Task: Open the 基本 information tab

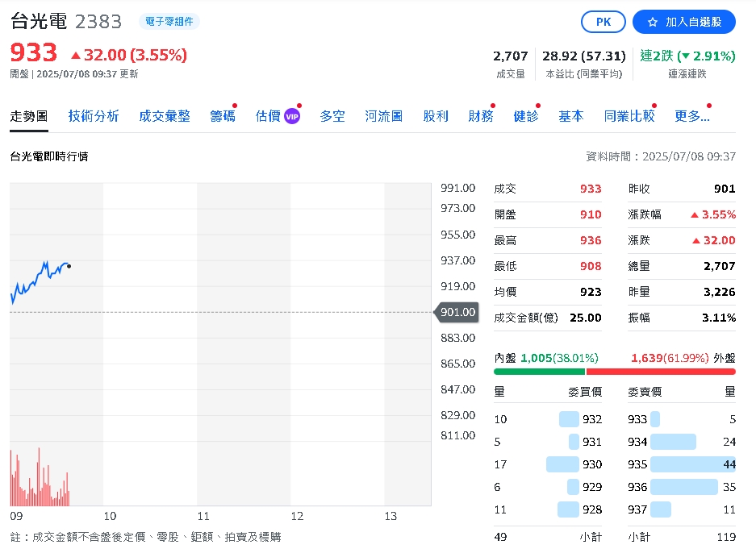Action: pos(570,116)
